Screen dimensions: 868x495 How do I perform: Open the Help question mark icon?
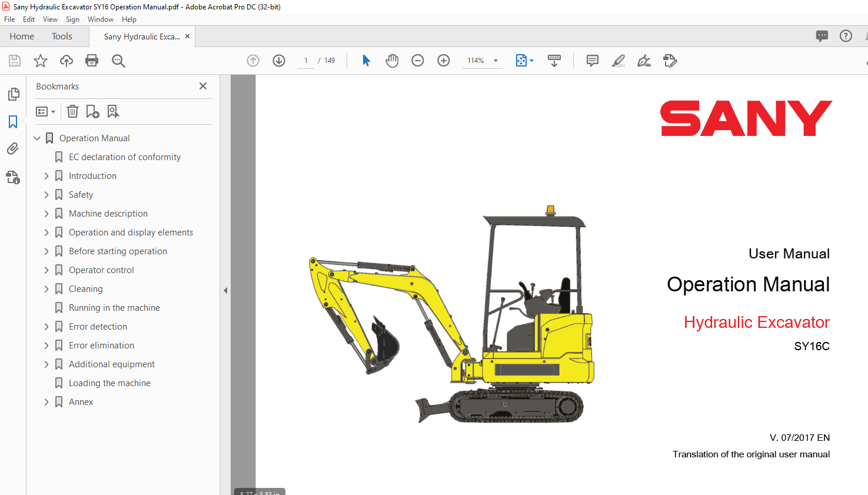pos(846,36)
